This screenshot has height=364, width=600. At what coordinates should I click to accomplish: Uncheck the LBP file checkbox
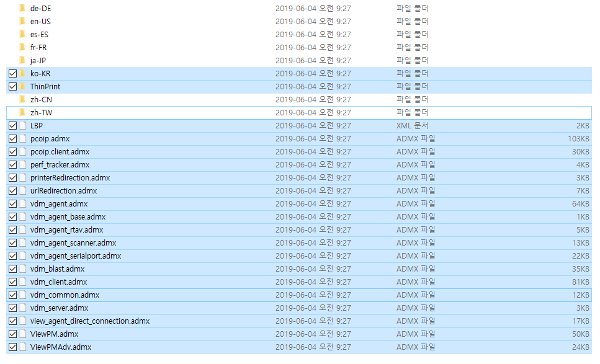tap(12, 125)
